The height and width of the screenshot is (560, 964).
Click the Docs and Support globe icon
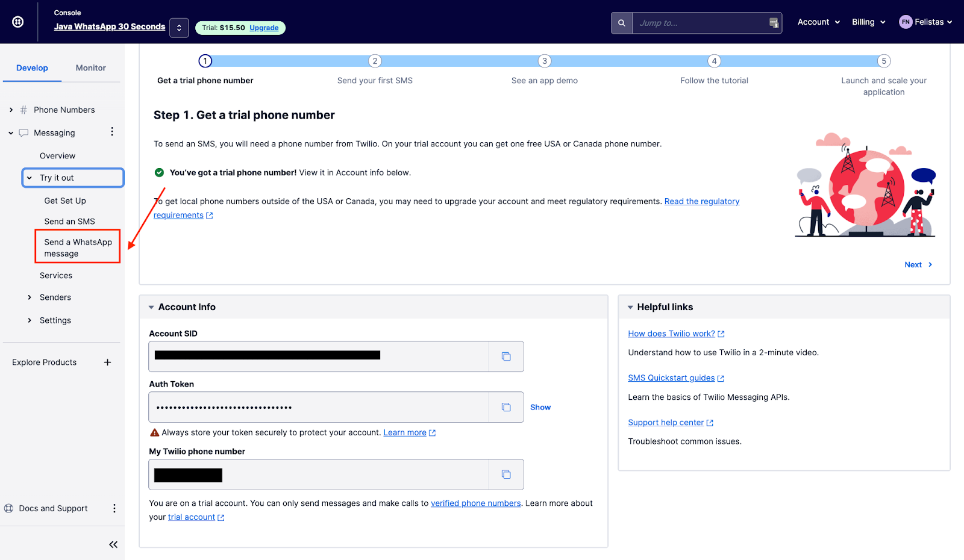[9, 508]
